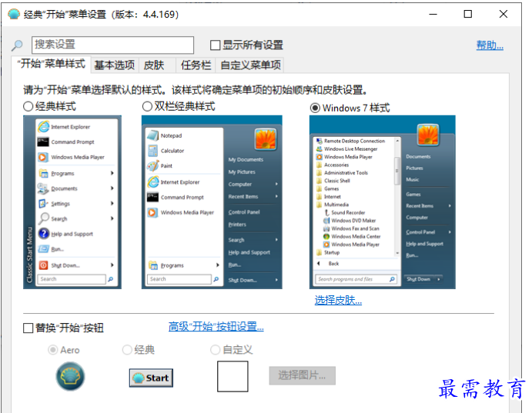Close the settings window
The height and width of the screenshot is (413, 532).
pyautogui.click(x=504, y=15)
